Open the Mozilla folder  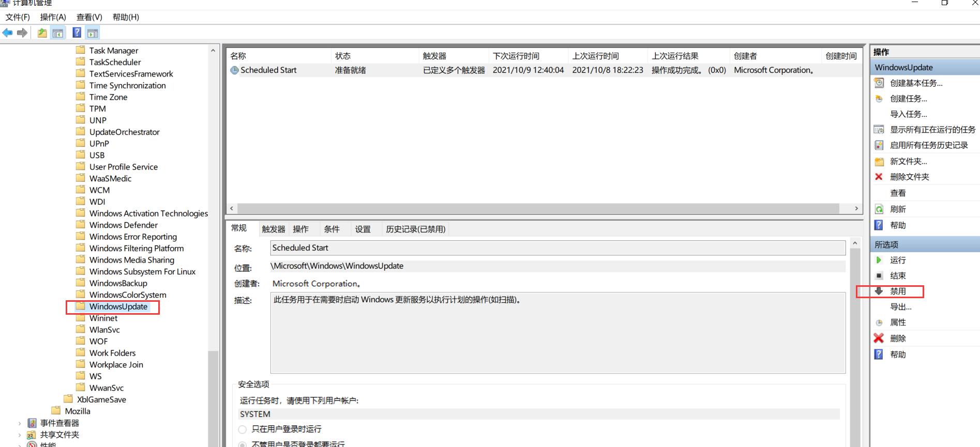(78, 411)
